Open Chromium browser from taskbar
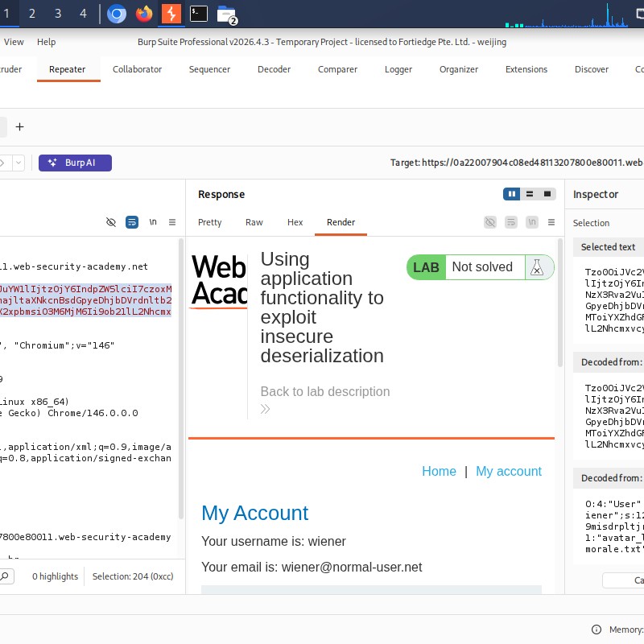The width and height of the screenshot is (644, 644). click(117, 14)
